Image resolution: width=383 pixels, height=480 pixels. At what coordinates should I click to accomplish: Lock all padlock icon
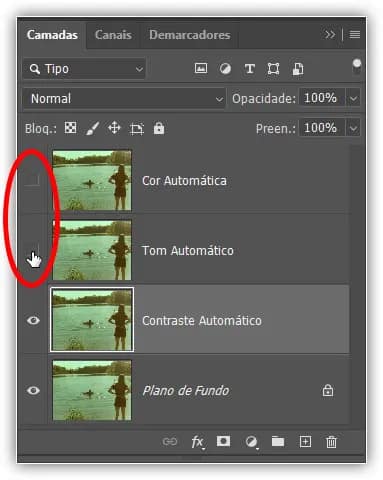pos(159,128)
